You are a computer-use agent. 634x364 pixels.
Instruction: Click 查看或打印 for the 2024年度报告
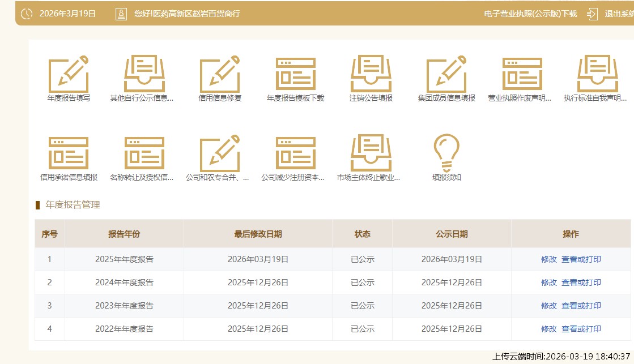[x=581, y=282]
